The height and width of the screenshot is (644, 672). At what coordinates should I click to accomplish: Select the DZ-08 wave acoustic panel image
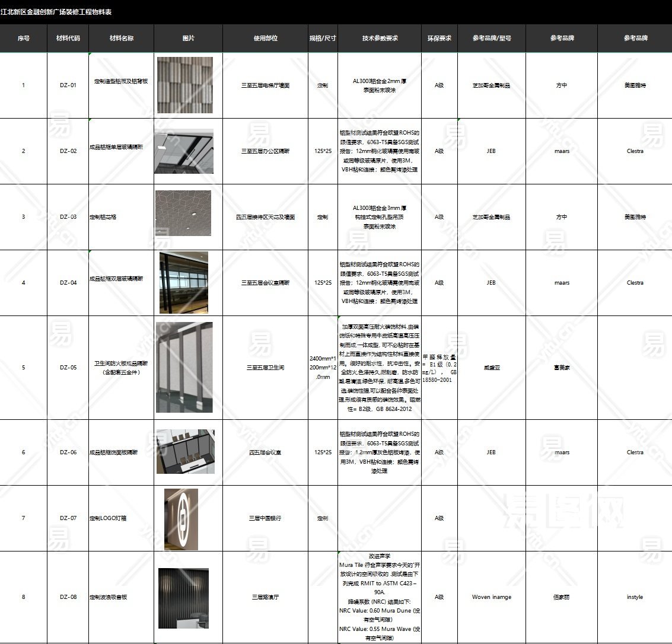pos(183,598)
